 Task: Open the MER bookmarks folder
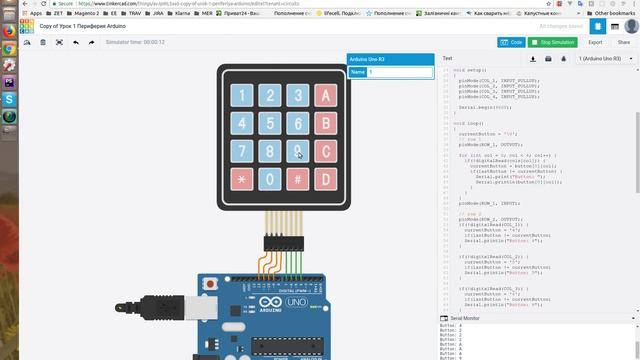click(x=203, y=13)
